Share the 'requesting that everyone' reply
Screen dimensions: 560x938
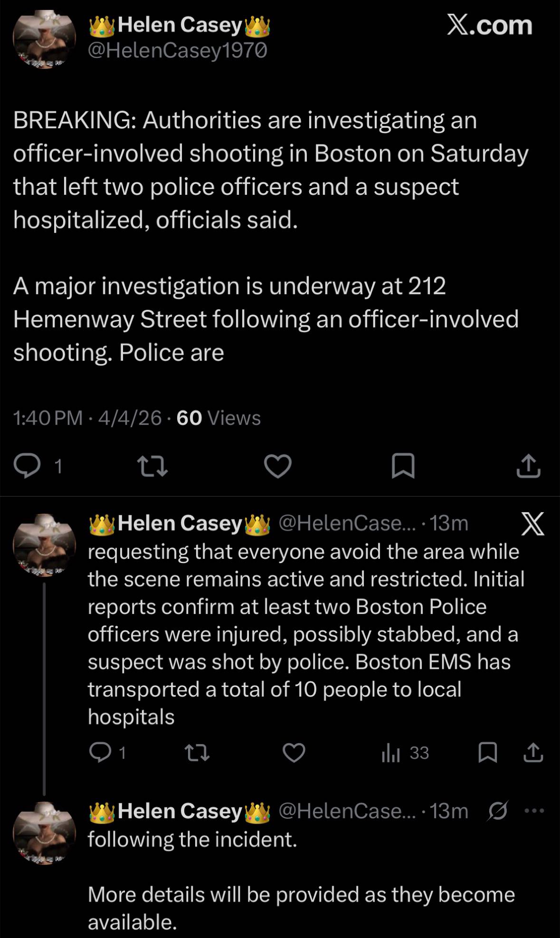(x=533, y=753)
